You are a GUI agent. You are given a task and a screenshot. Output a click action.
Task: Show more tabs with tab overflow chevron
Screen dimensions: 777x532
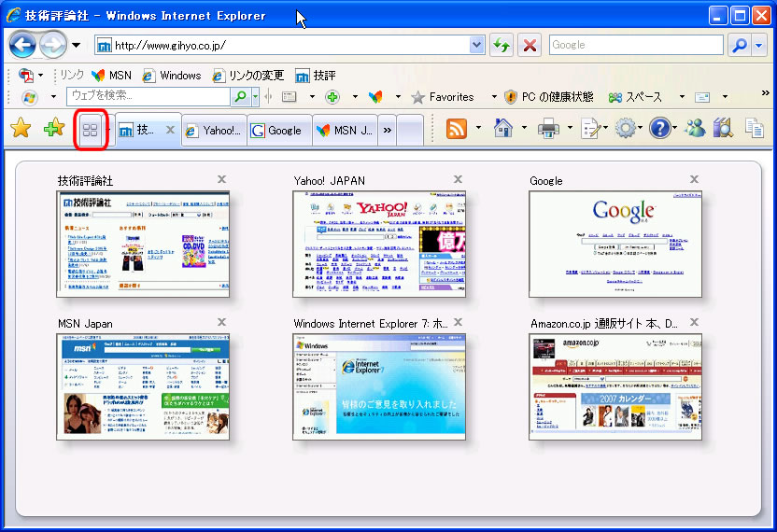point(387,131)
